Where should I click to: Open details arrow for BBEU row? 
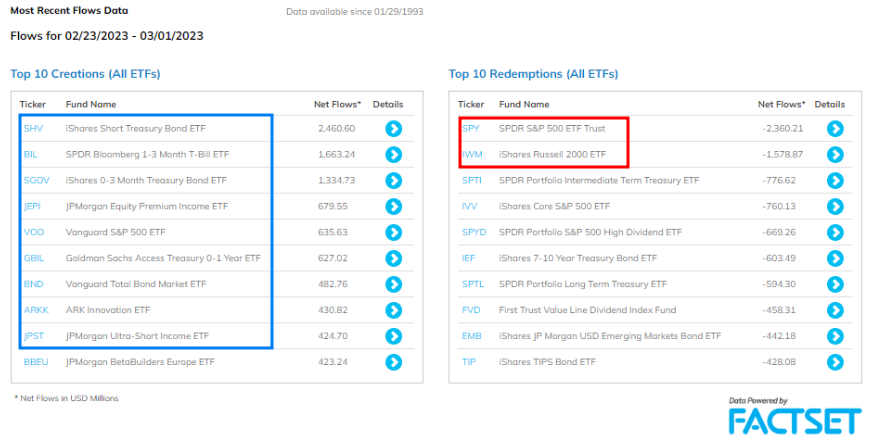click(x=393, y=362)
